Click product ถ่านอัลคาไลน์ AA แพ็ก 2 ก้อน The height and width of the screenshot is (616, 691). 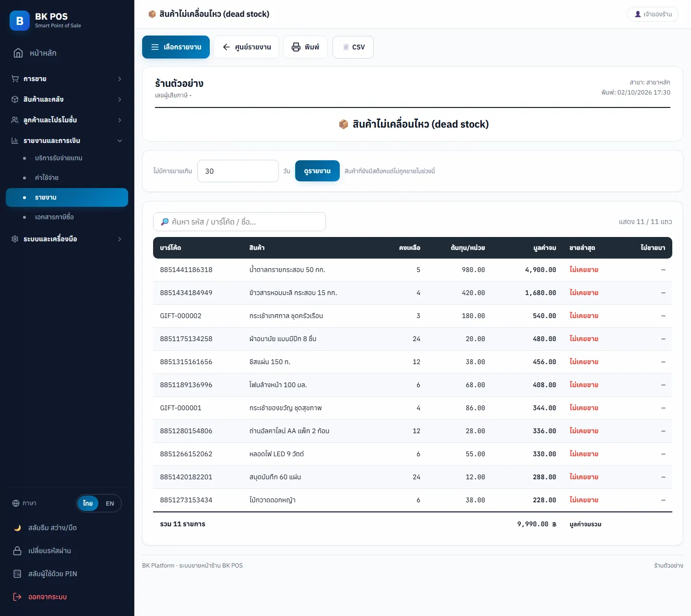289,431
